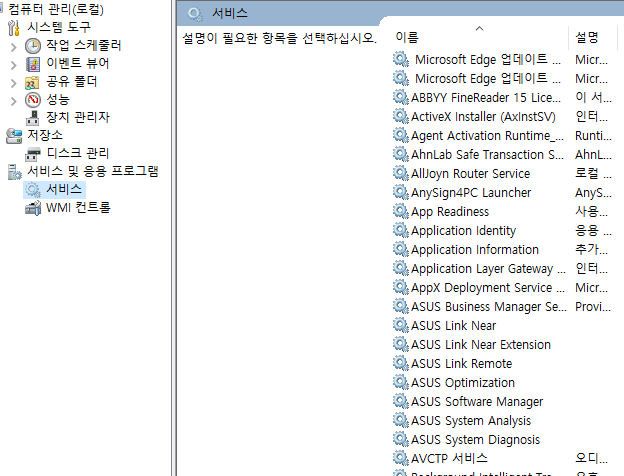
Task: Click the gear icon of ASUS Optimization
Action: (401, 382)
